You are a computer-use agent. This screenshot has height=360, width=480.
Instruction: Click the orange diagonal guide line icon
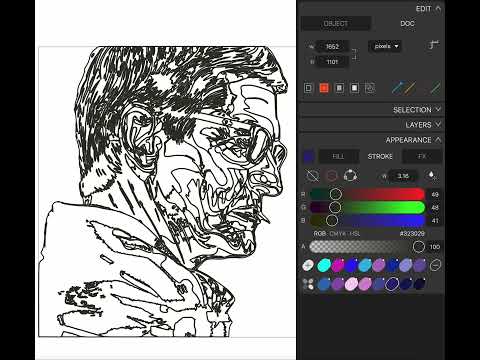pos(410,88)
